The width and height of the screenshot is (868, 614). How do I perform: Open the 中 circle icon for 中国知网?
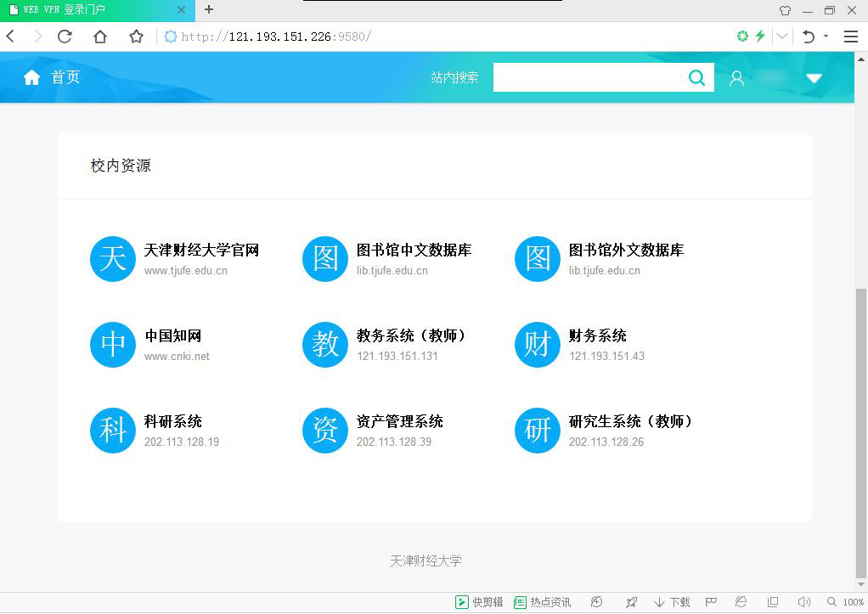click(x=113, y=345)
